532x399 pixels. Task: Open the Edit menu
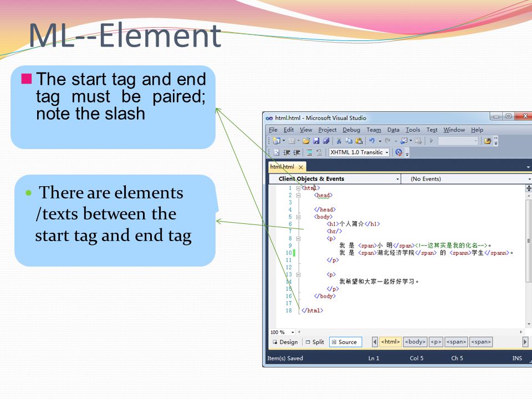point(288,130)
